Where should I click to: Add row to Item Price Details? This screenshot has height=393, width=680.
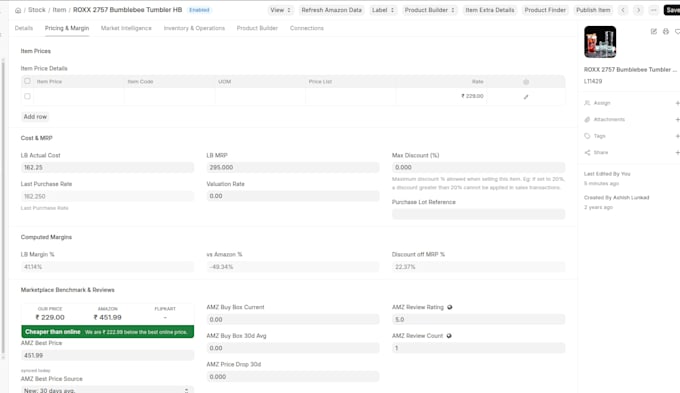click(35, 117)
